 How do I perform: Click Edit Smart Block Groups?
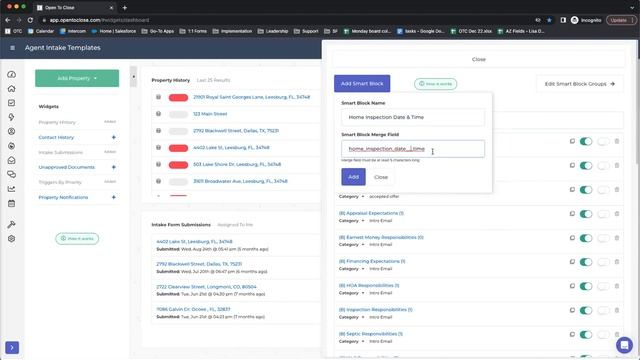[580, 84]
